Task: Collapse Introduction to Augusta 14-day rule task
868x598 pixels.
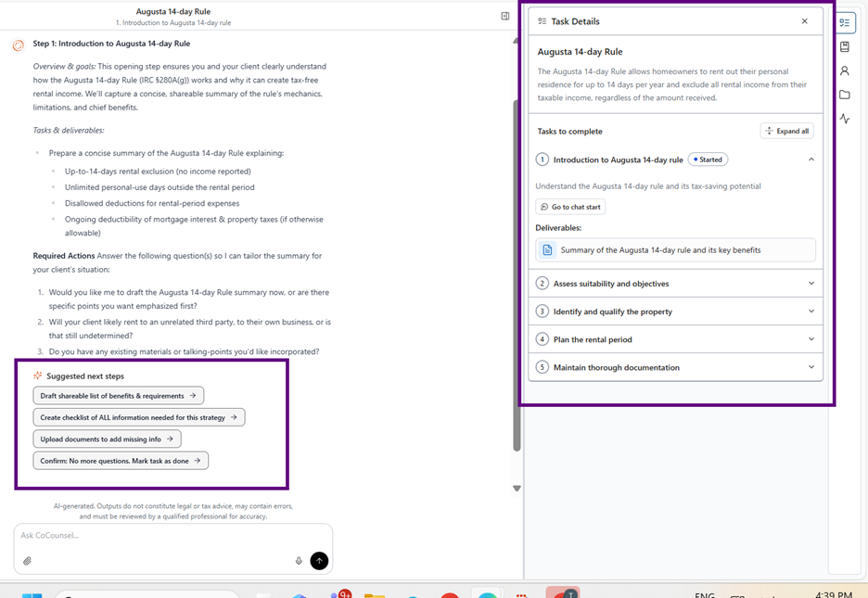Action: (811, 159)
